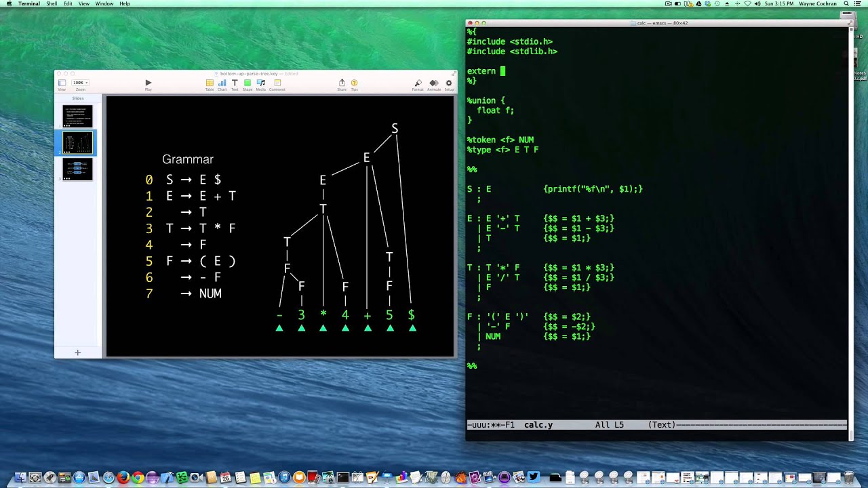Viewport: 868px width, 488px height.
Task: Open the Apple menu
Action: pos(9,4)
